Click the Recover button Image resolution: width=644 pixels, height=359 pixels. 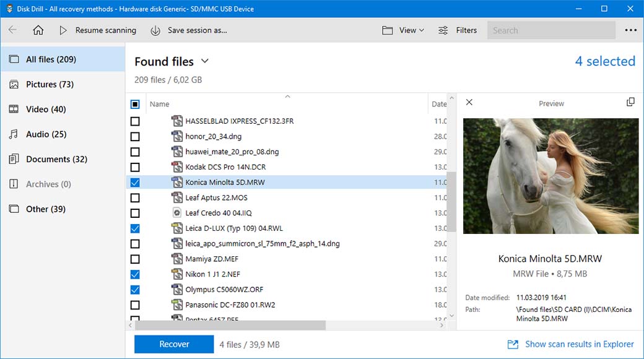coord(174,344)
